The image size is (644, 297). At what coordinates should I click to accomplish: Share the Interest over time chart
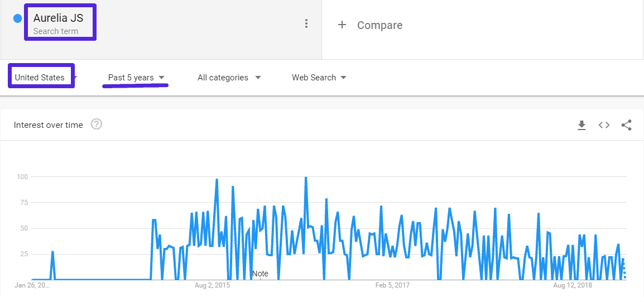tap(626, 125)
